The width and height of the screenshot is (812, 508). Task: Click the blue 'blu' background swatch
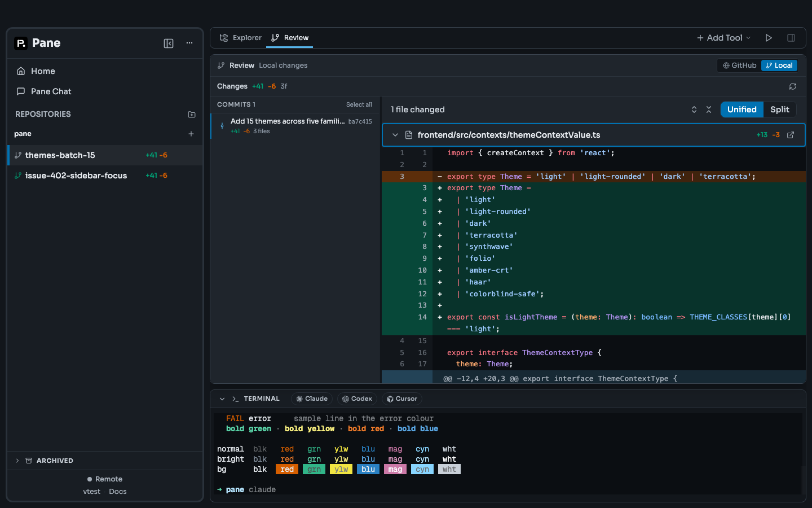click(368, 470)
